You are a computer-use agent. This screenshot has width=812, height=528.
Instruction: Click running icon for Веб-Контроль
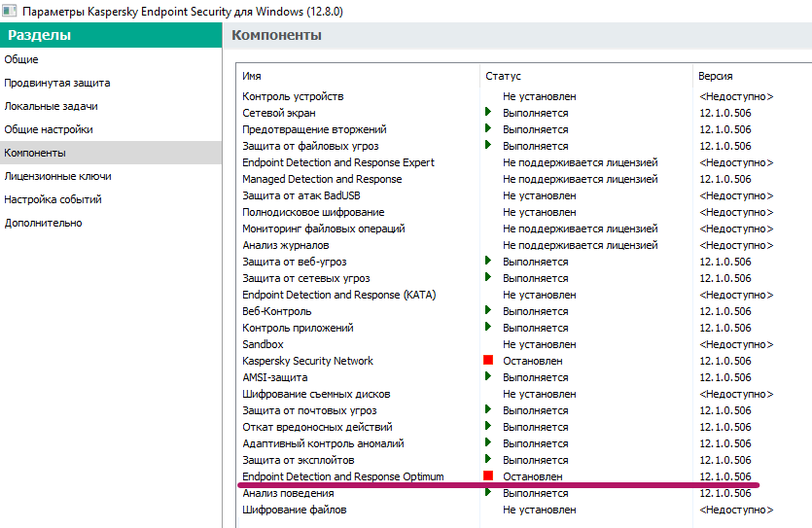488,310
